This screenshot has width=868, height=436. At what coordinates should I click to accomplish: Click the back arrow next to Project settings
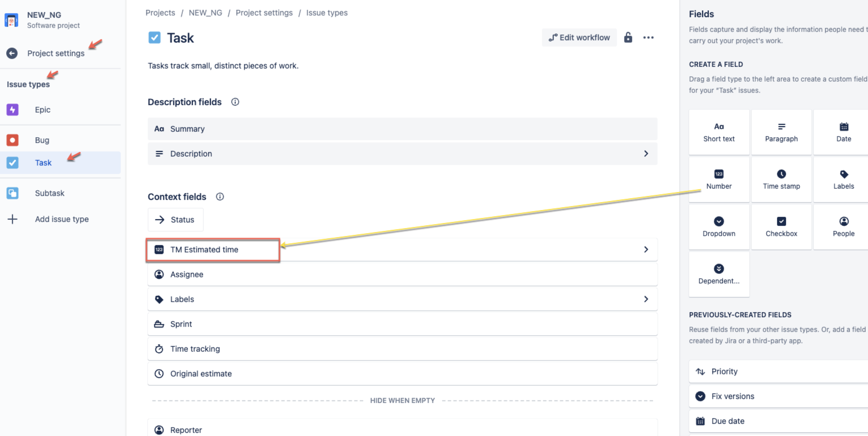(12, 53)
